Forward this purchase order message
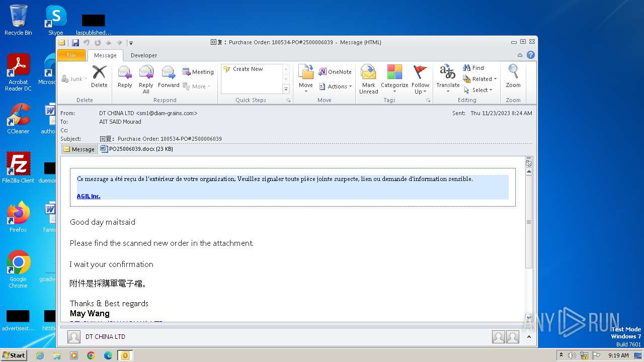The width and height of the screenshot is (644, 362). tap(169, 77)
